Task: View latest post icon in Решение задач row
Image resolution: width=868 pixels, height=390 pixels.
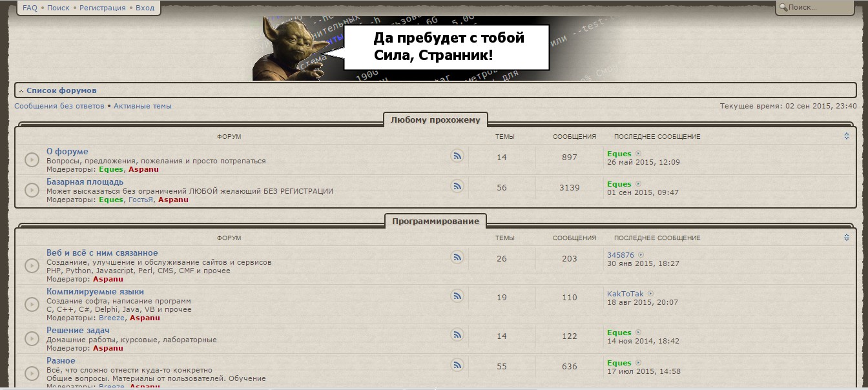Action: tap(639, 333)
